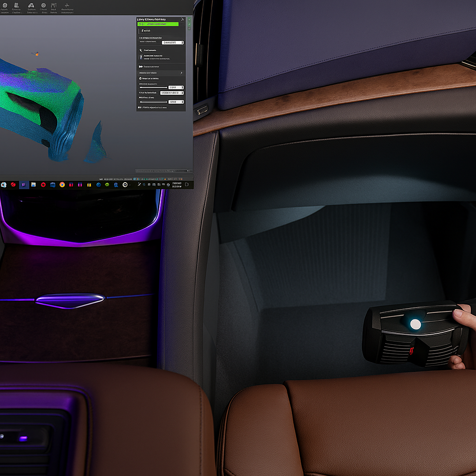Collapse the settings panel with its top-right chevron
This screenshot has height=476, width=476.
[182, 20]
